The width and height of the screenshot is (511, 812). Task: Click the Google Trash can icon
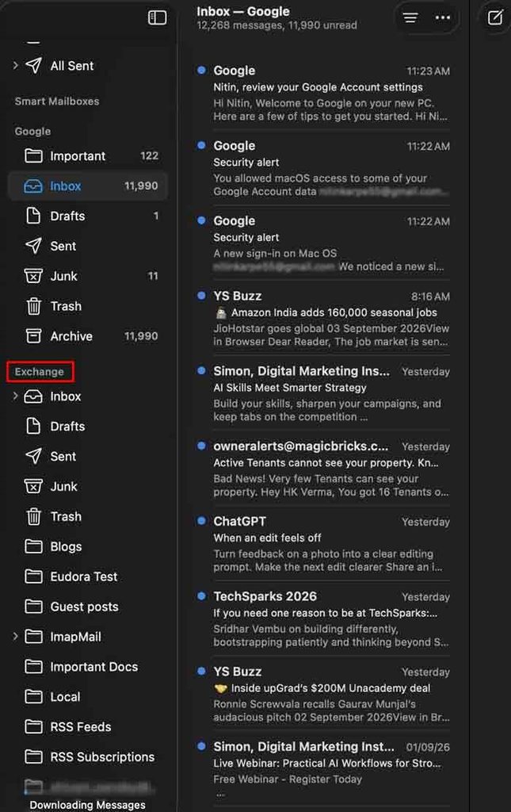click(x=33, y=306)
